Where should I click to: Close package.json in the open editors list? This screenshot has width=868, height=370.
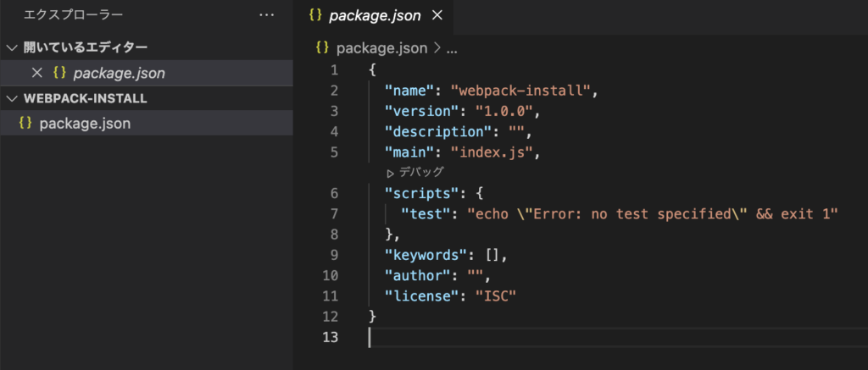point(37,73)
